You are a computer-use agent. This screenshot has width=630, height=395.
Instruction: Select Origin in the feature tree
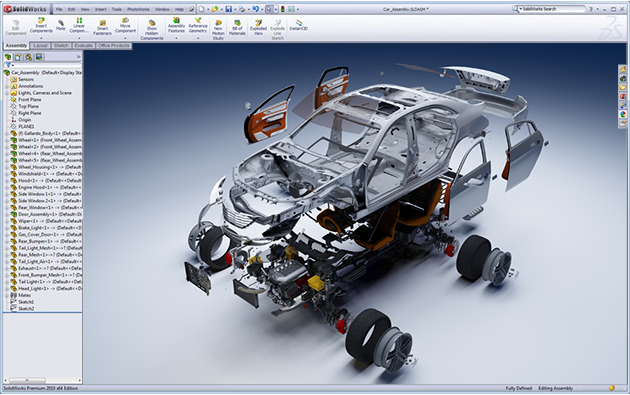(x=25, y=120)
